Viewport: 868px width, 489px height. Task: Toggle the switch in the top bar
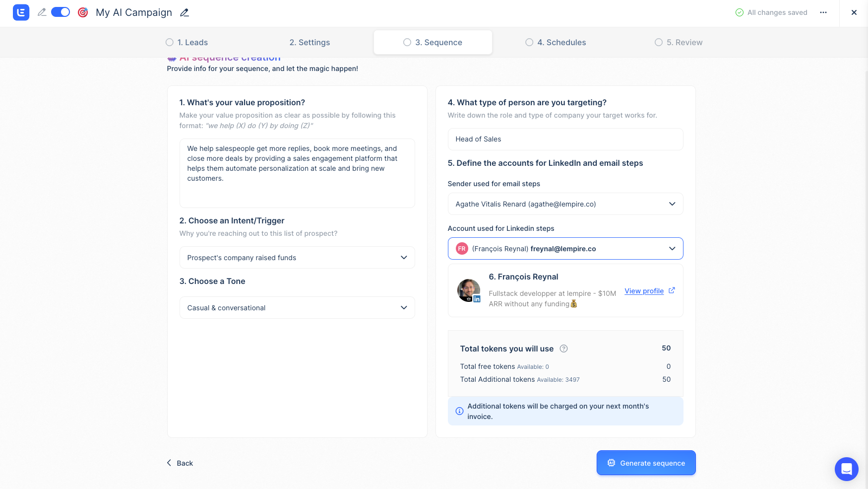coord(60,11)
